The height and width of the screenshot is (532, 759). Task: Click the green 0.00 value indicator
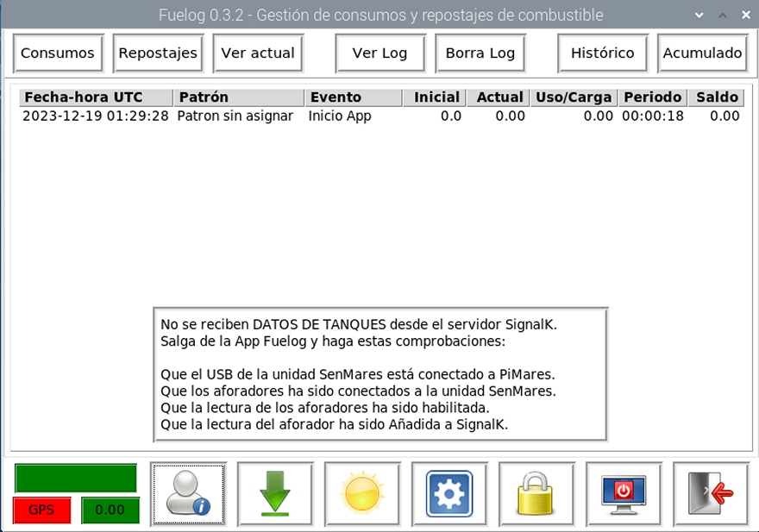[x=110, y=510]
